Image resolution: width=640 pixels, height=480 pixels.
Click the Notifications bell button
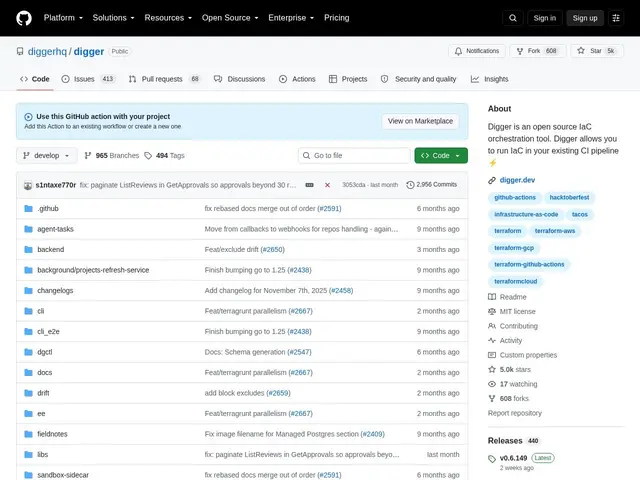[x=477, y=51]
